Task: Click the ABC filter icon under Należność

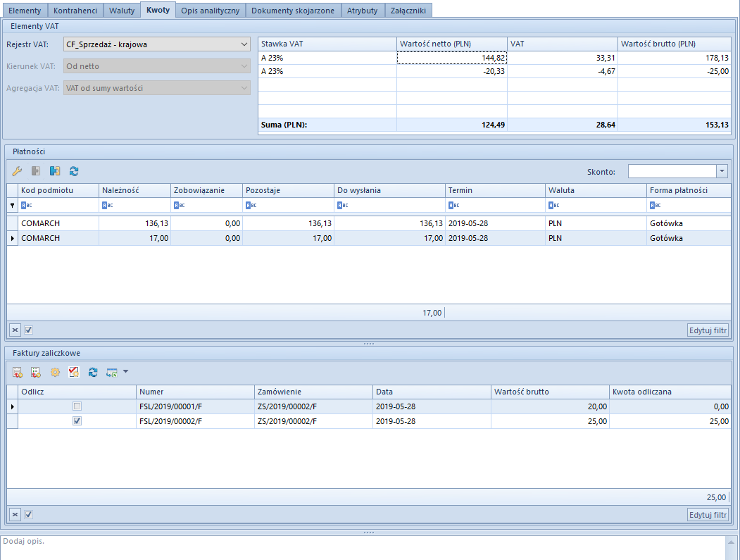Action: pyautogui.click(x=107, y=206)
